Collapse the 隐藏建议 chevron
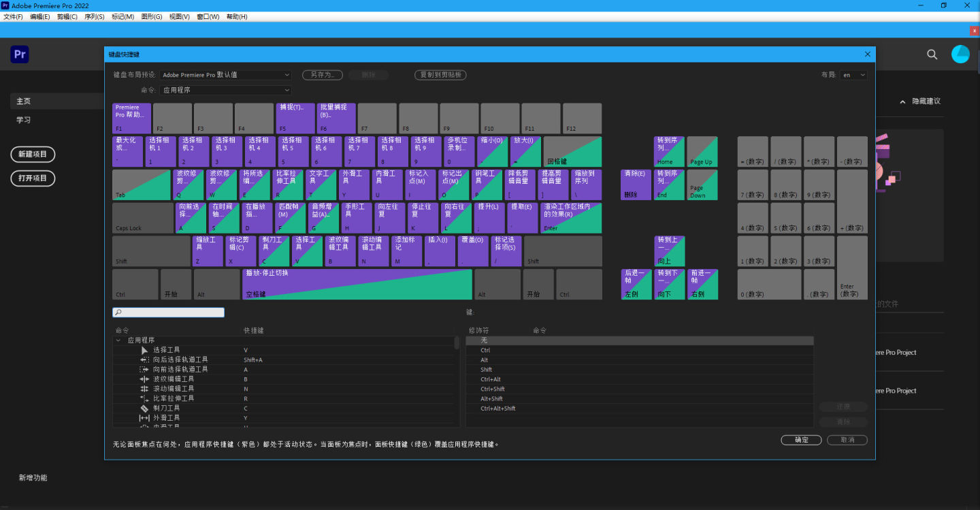Image resolution: width=980 pixels, height=510 pixels. coord(903,101)
